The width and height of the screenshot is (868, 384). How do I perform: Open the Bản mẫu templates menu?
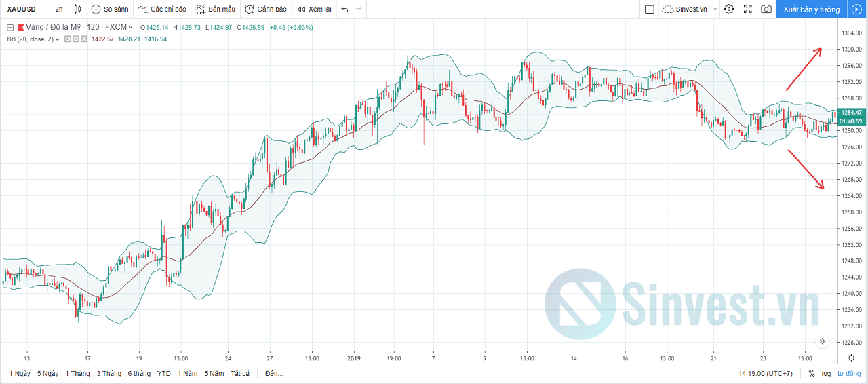(x=216, y=9)
